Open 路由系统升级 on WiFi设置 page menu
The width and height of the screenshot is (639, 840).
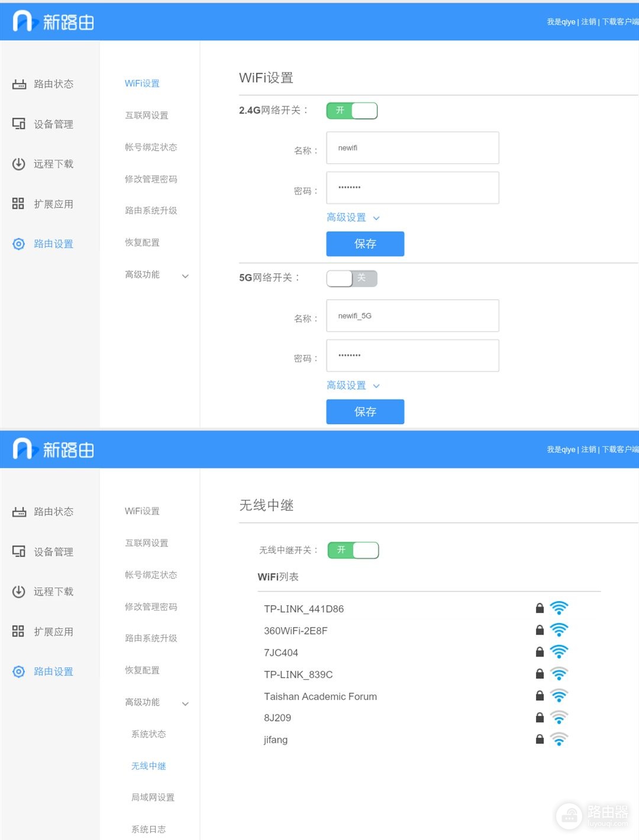click(x=151, y=211)
